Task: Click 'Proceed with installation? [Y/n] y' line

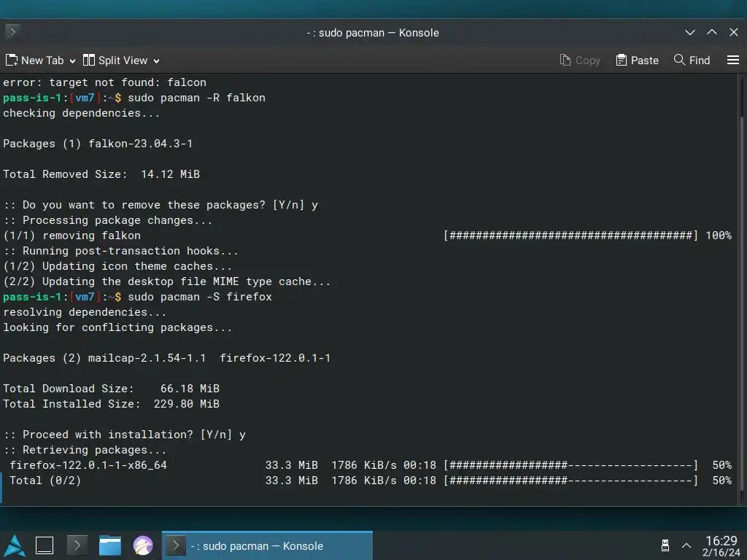Action: click(x=124, y=435)
